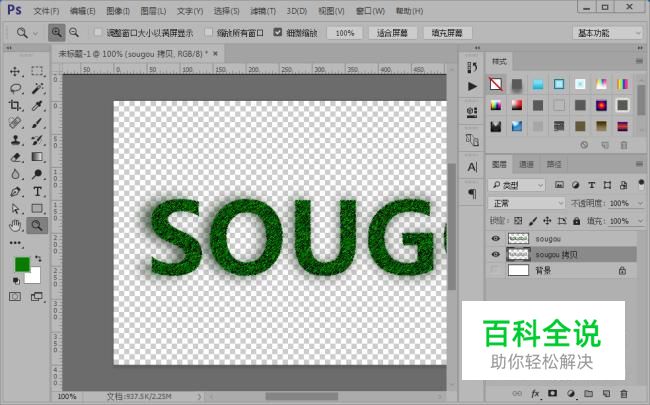Viewport: 650px width, 405px height.
Task: Select the History Brush tool
Action: coord(37,140)
